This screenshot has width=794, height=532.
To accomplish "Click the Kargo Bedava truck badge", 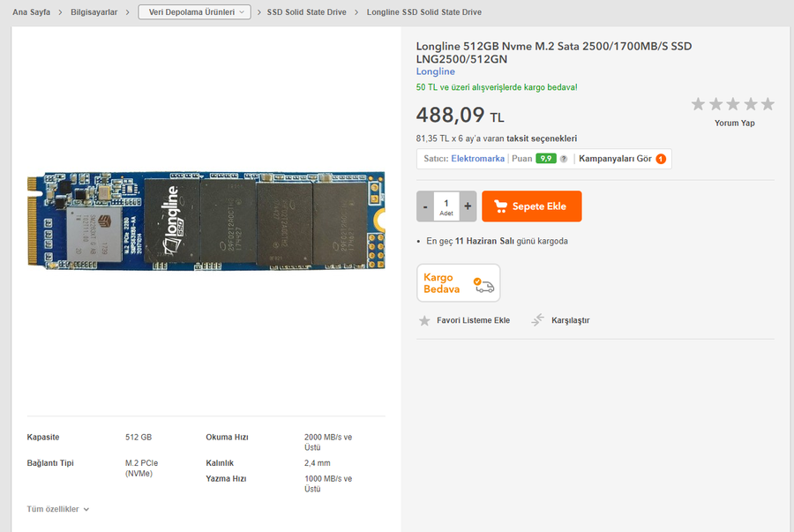I will tap(458, 283).
